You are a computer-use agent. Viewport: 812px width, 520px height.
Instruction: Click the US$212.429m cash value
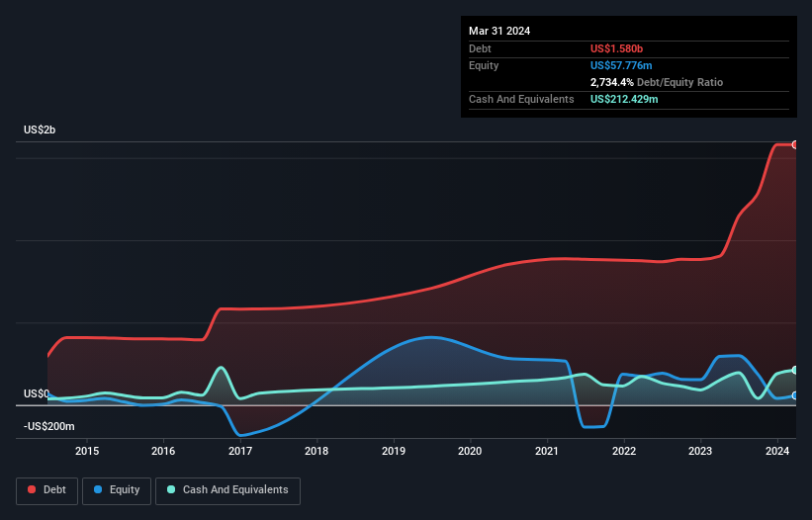coord(624,99)
